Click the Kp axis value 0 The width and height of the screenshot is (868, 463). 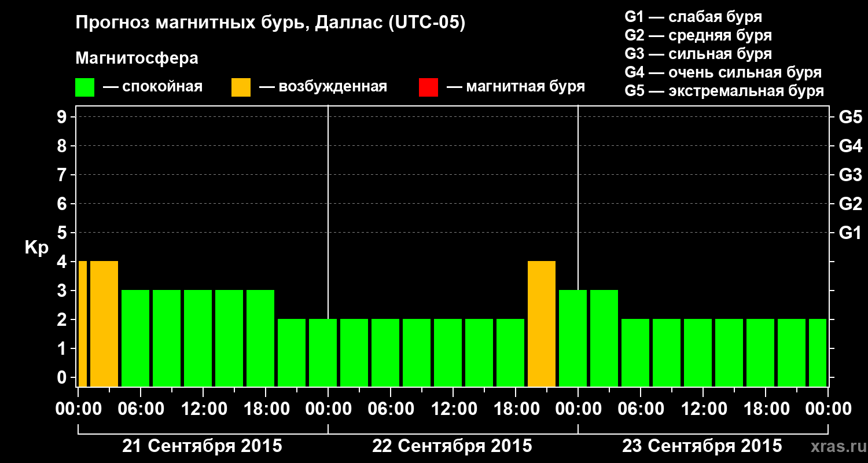(63, 378)
